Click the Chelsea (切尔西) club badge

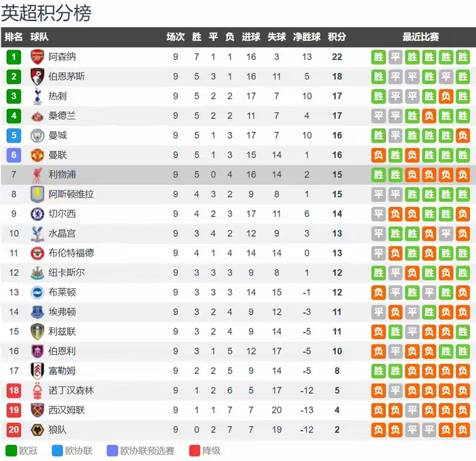pyautogui.click(x=37, y=214)
